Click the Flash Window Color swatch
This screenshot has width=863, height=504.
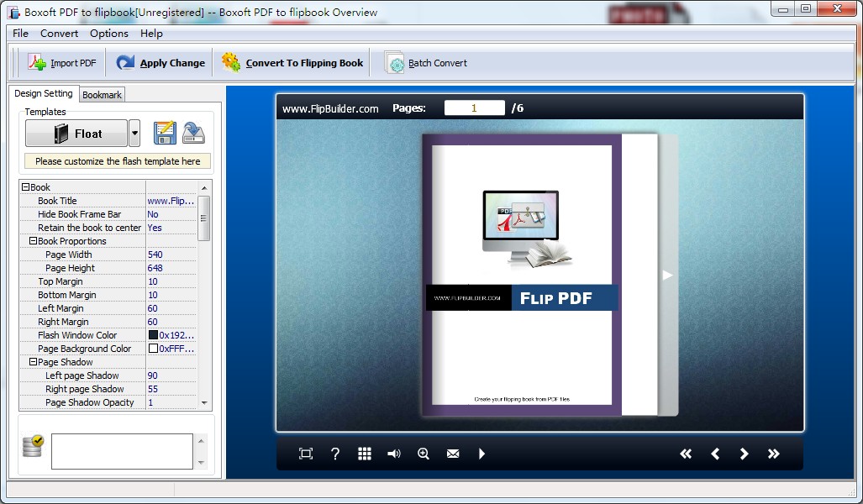(153, 335)
